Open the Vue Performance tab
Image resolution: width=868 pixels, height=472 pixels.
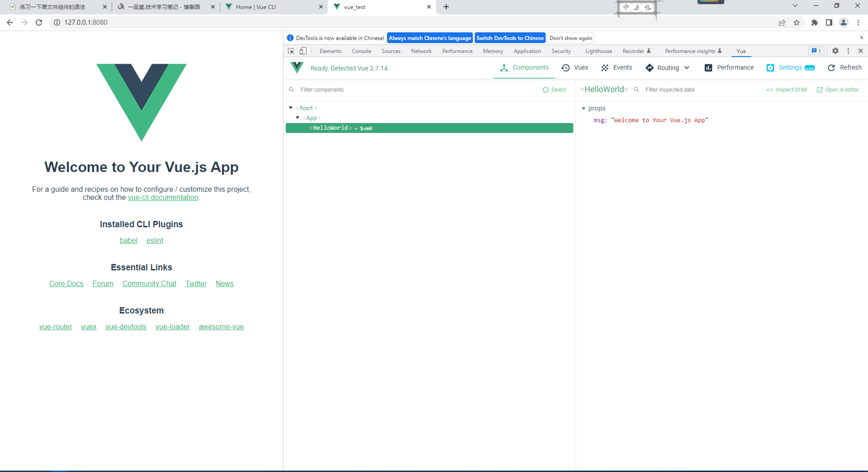click(729, 67)
